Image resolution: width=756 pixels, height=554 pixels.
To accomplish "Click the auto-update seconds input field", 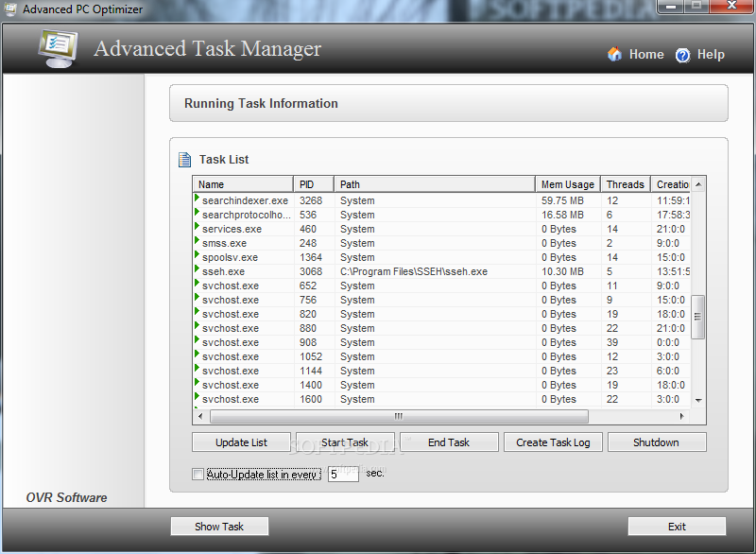I will [343, 474].
